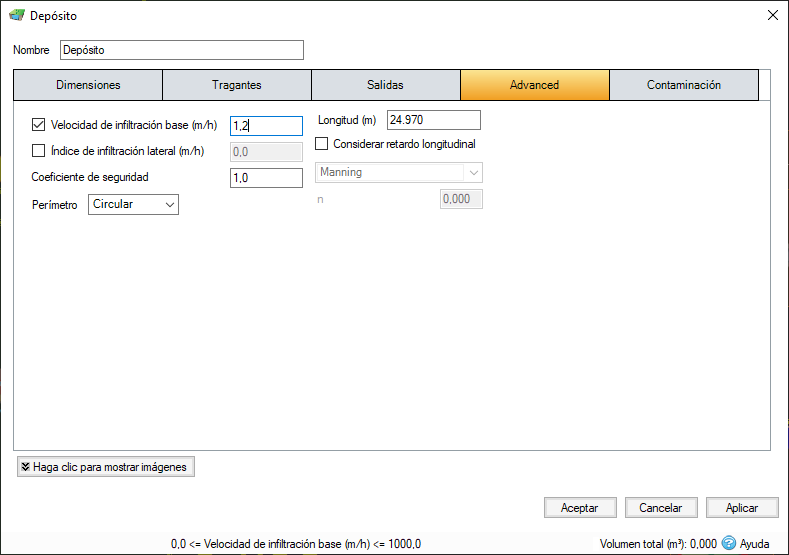Open the Ayuda help icon
Image resolution: width=789 pixels, height=555 pixels.
(x=728, y=543)
